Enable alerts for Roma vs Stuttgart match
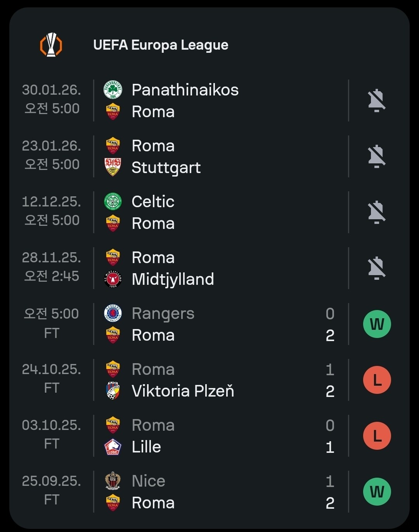This screenshot has height=532, width=419. (376, 156)
